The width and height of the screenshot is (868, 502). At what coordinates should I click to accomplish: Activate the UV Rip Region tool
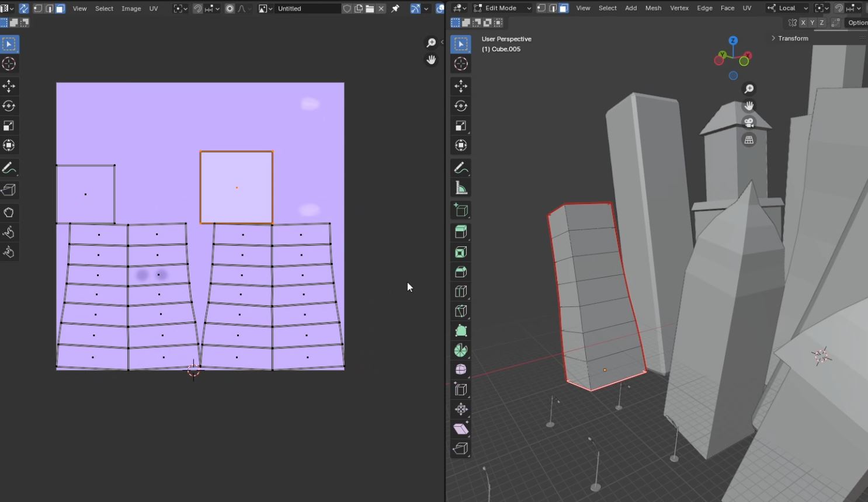(x=9, y=190)
